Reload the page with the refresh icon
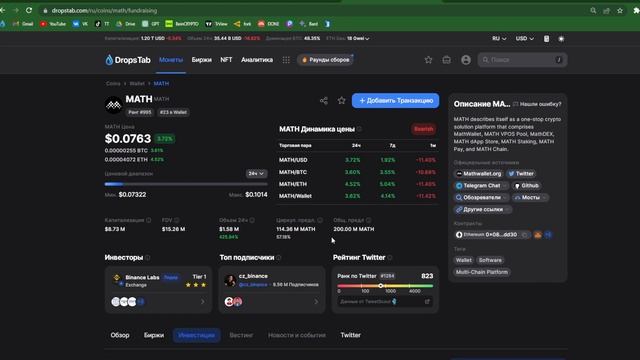Screen dimensions: 640x360 pos(29,10)
